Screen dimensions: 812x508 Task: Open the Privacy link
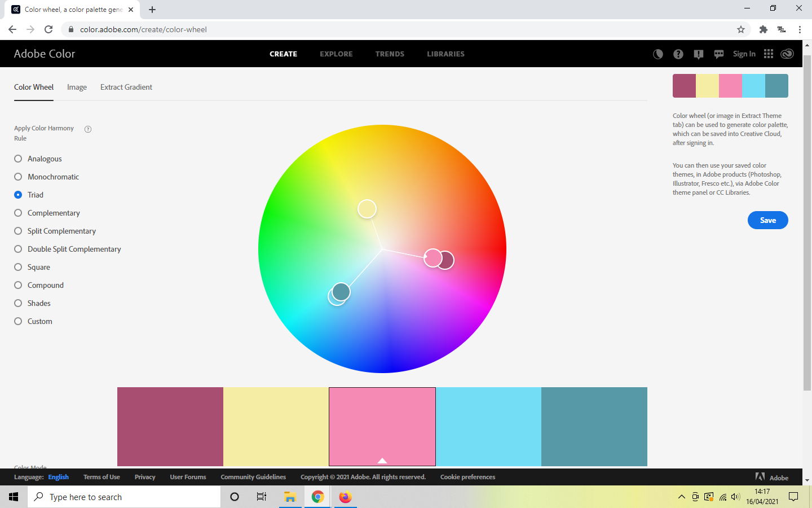(x=145, y=477)
